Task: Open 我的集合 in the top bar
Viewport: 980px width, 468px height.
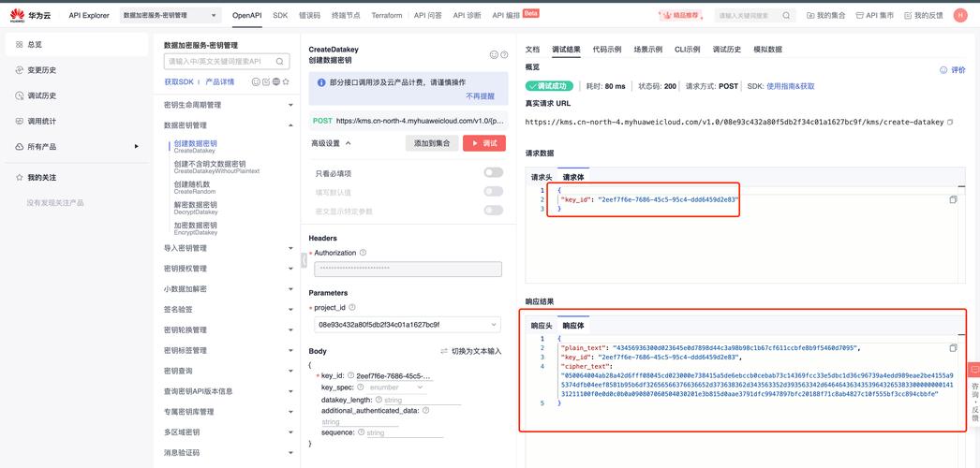Action: pyautogui.click(x=825, y=16)
